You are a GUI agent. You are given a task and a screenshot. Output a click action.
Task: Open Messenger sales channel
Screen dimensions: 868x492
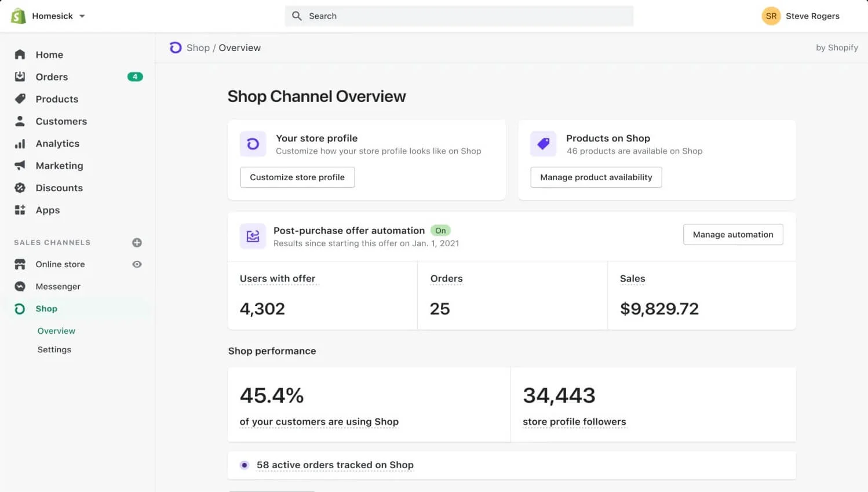click(x=58, y=286)
